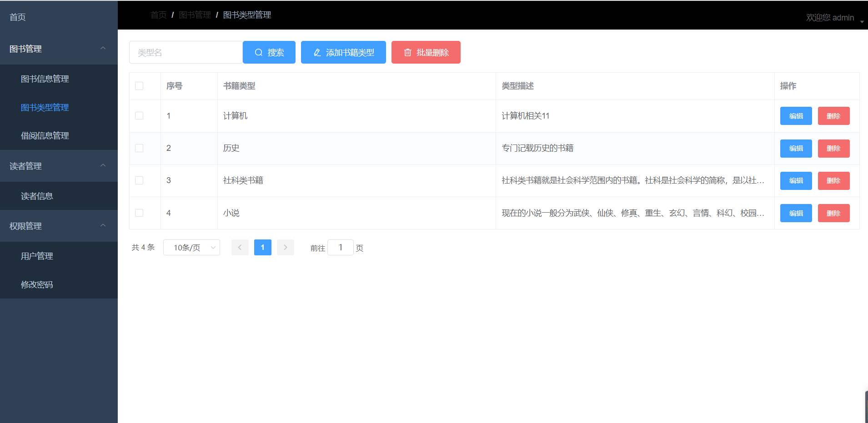Focus the 前往 page number input
This screenshot has width=868, height=423.
[340, 248]
